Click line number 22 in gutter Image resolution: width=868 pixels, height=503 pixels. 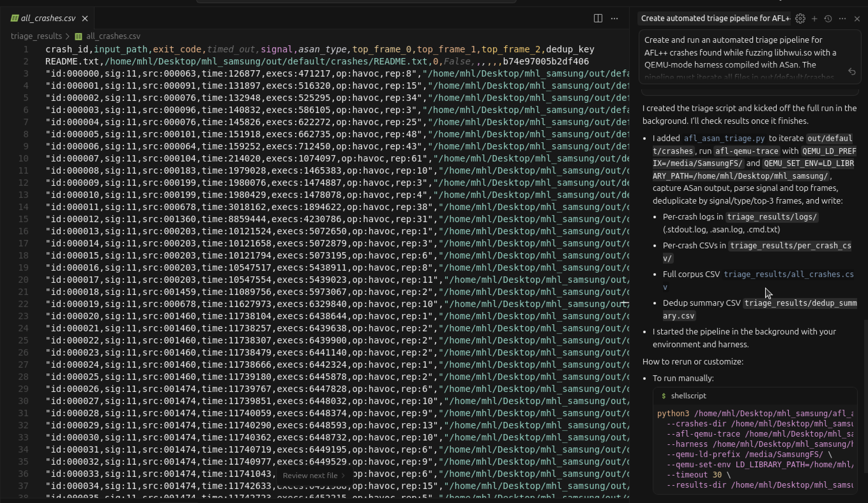[x=23, y=304]
